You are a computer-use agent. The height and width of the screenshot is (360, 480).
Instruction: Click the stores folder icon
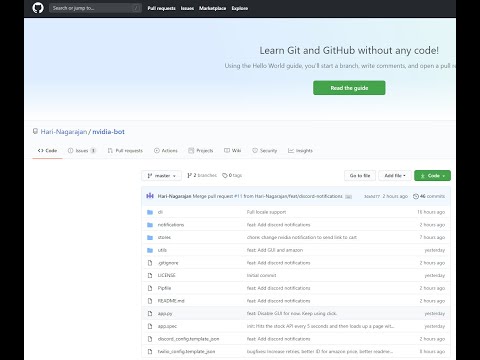pos(150,237)
